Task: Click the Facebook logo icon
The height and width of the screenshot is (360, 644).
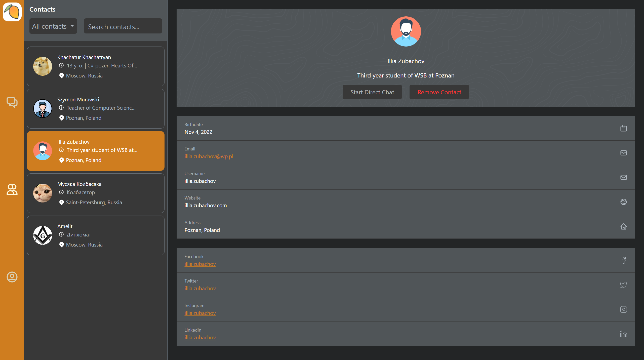Action: [623, 260]
